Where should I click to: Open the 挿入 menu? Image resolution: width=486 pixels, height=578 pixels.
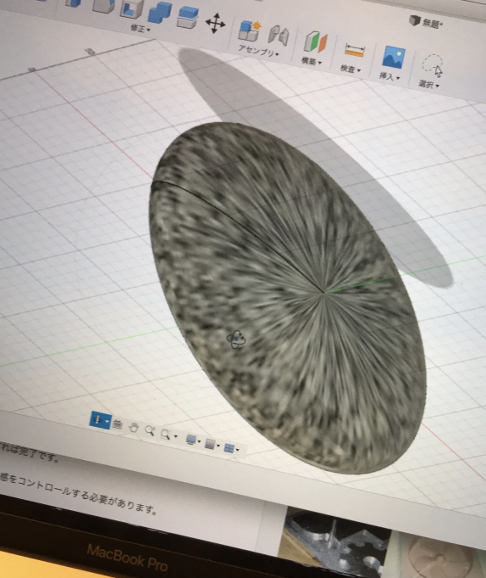point(389,76)
